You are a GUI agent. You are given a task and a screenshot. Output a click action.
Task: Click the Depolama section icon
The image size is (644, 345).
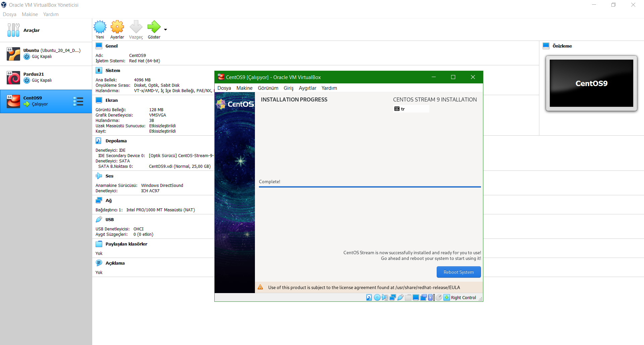99,141
